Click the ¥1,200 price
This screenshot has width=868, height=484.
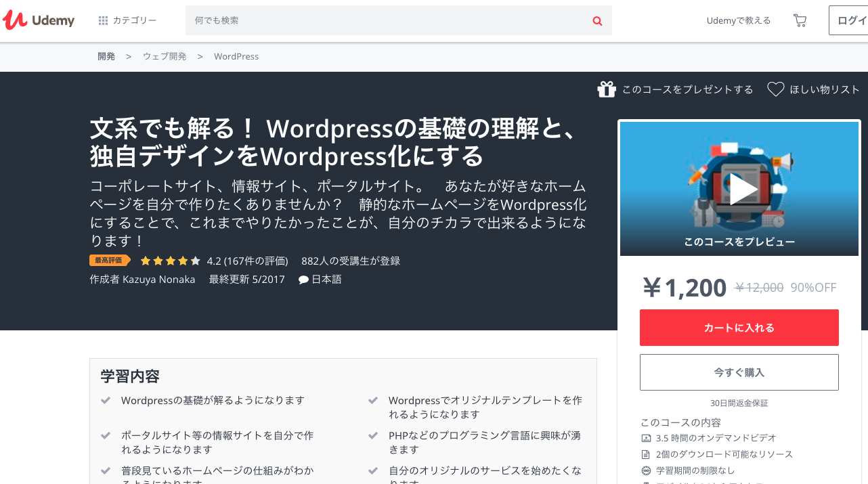coord(685,288)
